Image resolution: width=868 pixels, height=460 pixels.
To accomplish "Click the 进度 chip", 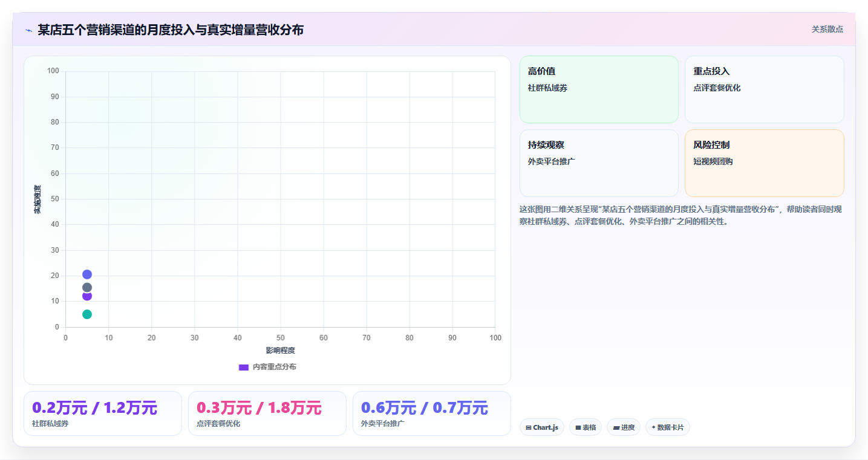I will (624, 427).
